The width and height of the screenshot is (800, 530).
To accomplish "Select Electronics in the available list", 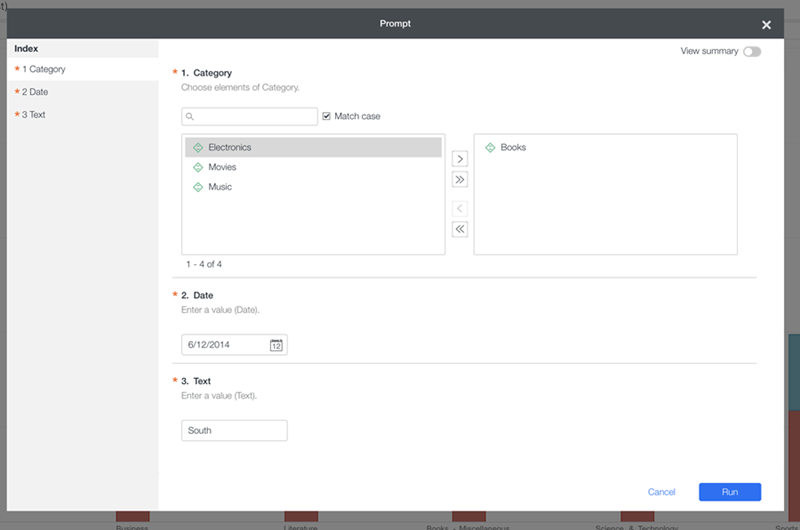I will click(230, 147).
